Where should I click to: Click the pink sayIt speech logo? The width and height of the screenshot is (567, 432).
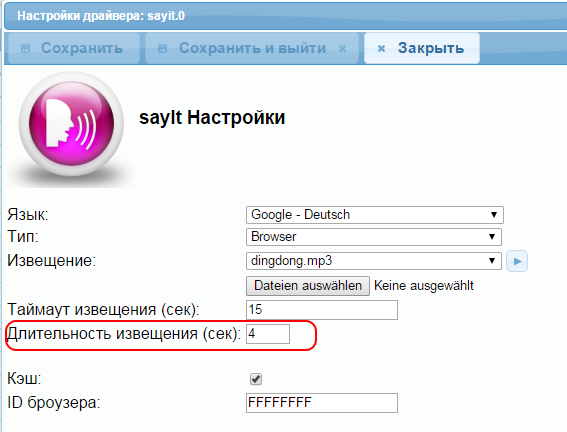(x=72, y=125)
